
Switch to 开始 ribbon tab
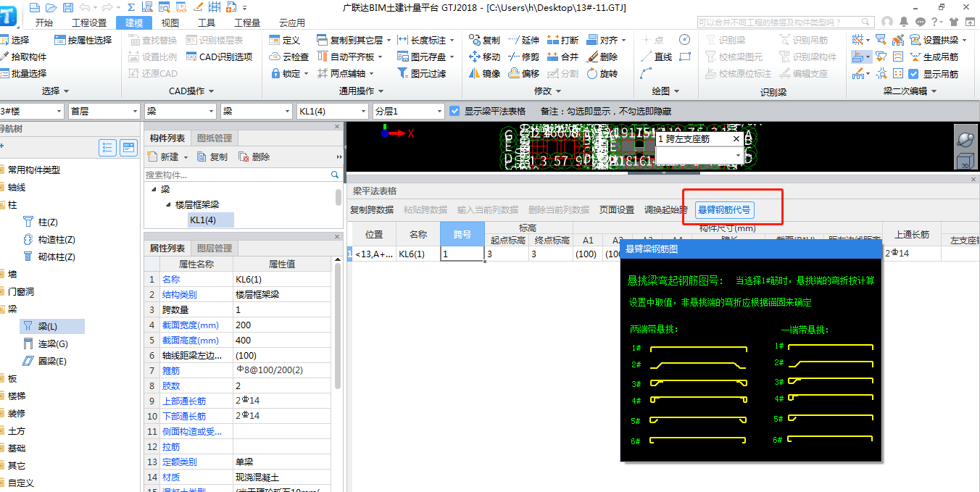point(43,22)
